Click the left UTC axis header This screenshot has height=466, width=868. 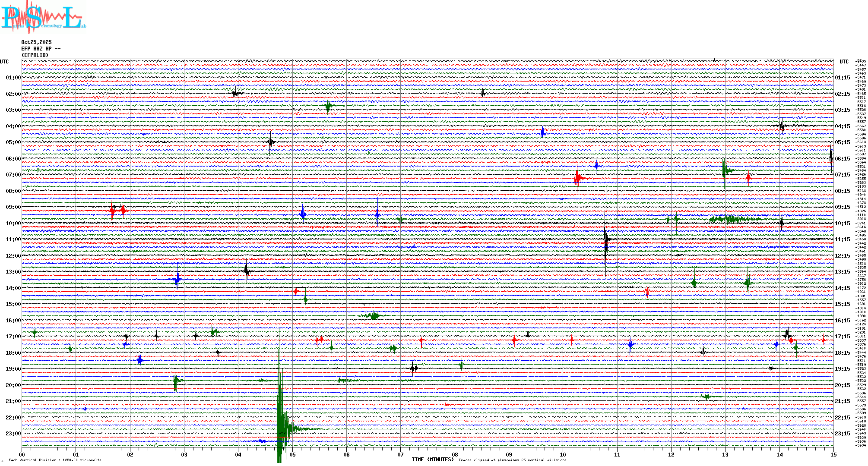coord(4,62)
